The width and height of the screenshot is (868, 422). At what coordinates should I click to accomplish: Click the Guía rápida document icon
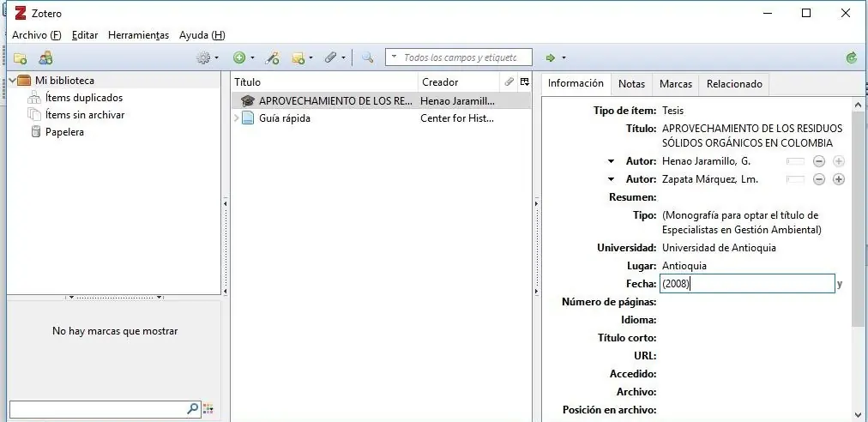coord(249,118)
